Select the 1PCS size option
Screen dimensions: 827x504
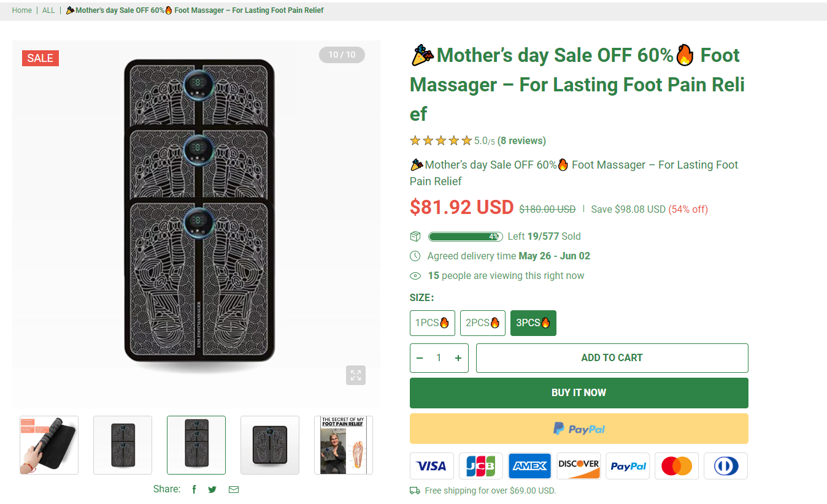pyautogui.click(x=433, y=323)
